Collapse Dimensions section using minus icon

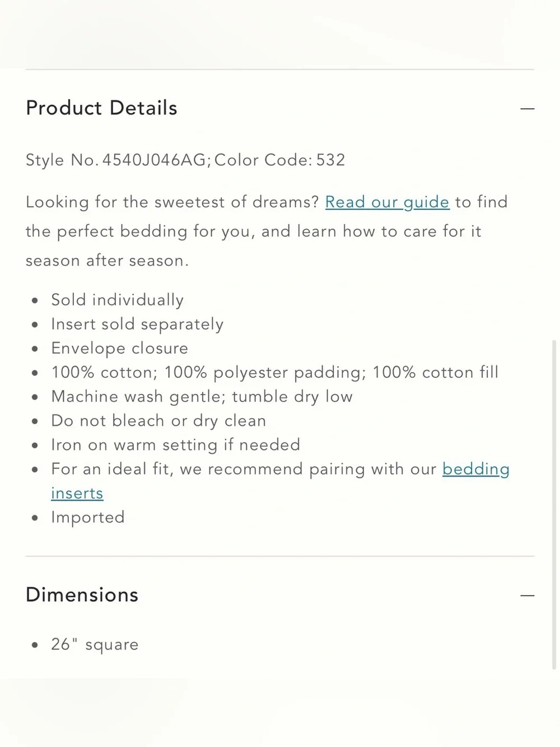click(x=527, y=595)
